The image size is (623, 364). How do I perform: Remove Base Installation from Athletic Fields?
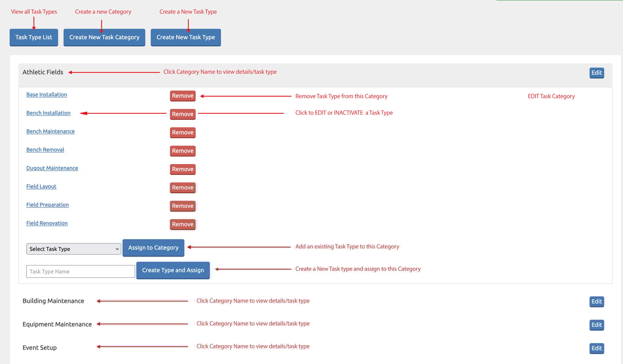(182, 96)
